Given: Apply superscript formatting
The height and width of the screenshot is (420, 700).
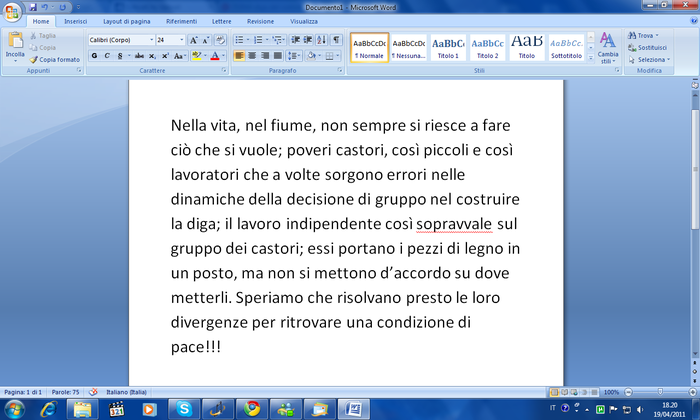Looking at the screenshot, I should pyautogui.click(x=165, y=56).
